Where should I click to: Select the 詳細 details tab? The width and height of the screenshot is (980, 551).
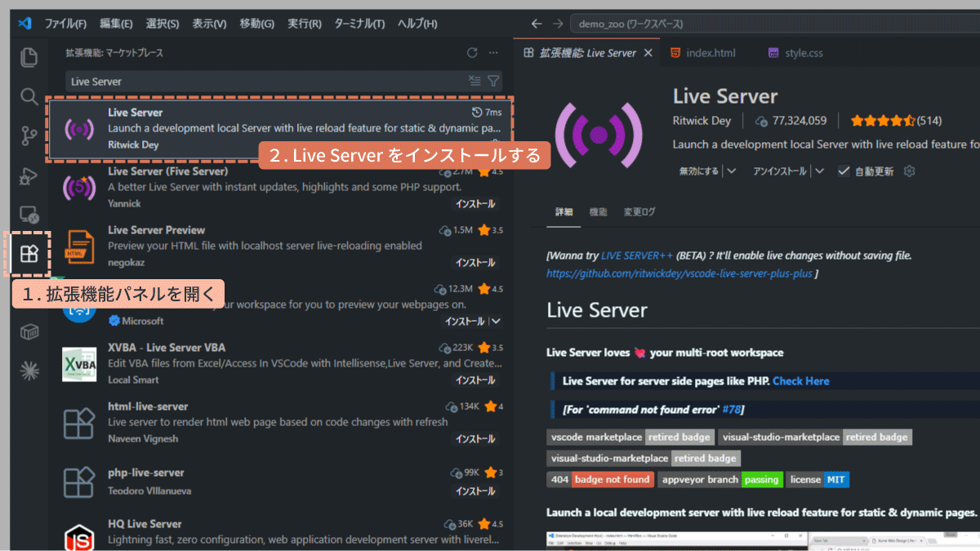tap(564, 212)
